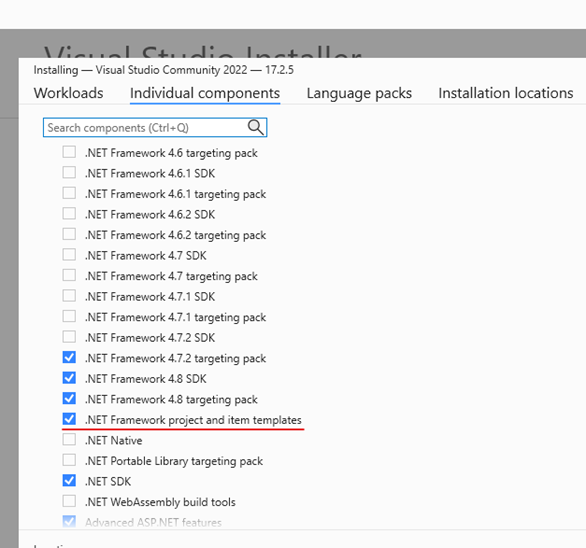The image size is (586, 548).
Task: Uncheck the .NET SDK checkbox
Action: pos(69,481)
